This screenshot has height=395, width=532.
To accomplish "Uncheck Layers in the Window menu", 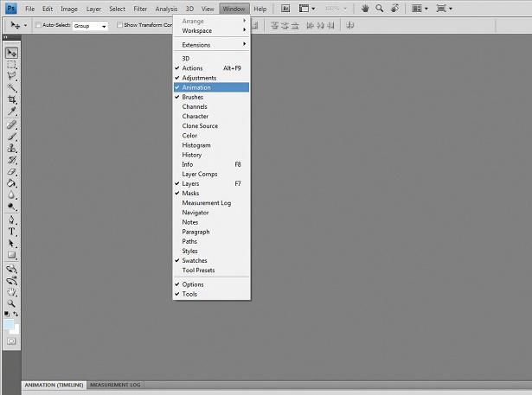I will point(211,183).
